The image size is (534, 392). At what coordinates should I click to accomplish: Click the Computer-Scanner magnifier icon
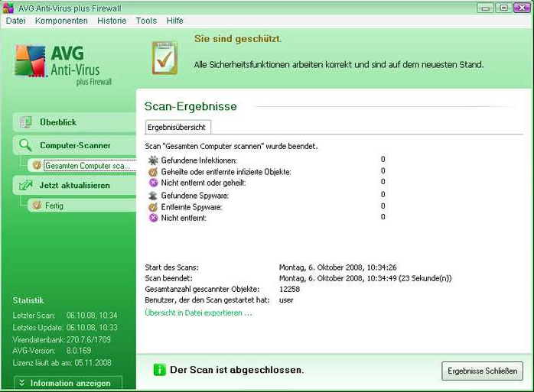tap(26, 145)
